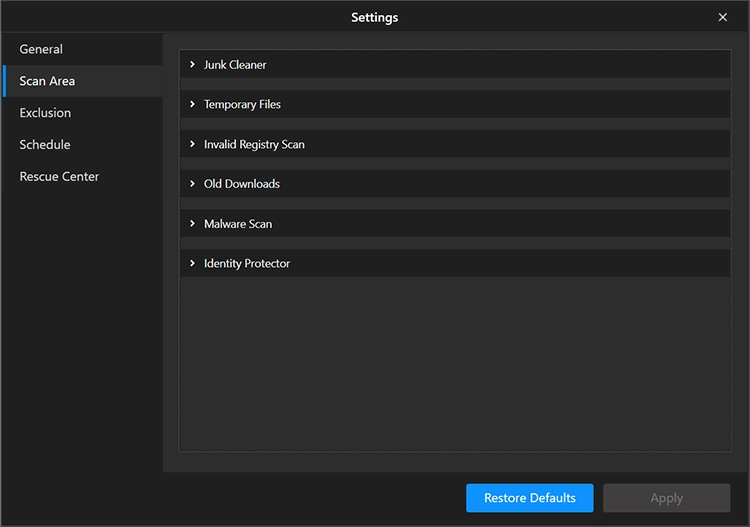Viewport: 750px width, 527px height.
Task: Select the Temporary Files row title
Action: pyautogui.click(x=242, y=104)
